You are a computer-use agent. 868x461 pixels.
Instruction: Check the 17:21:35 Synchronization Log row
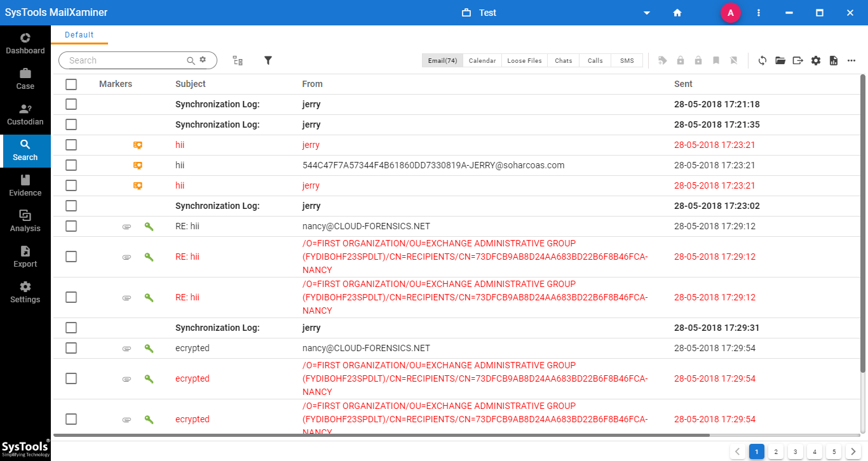(71, 124)
